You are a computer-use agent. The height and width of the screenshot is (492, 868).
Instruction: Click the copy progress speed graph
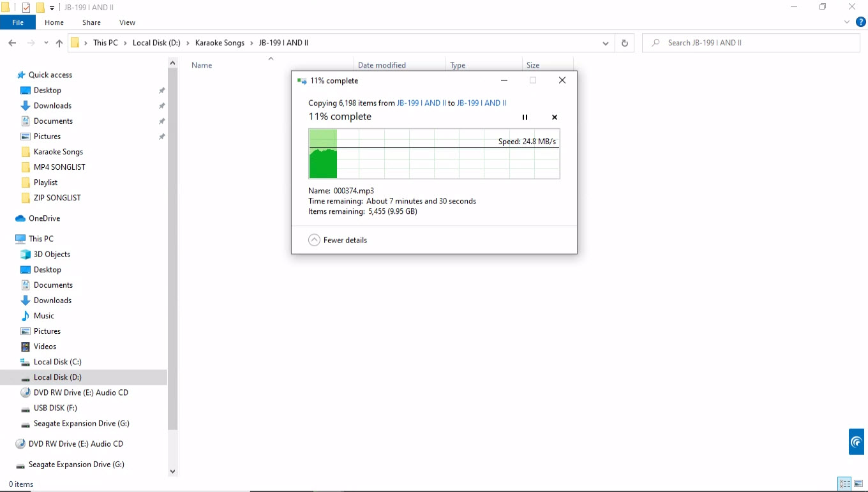(x=434, y=154)
